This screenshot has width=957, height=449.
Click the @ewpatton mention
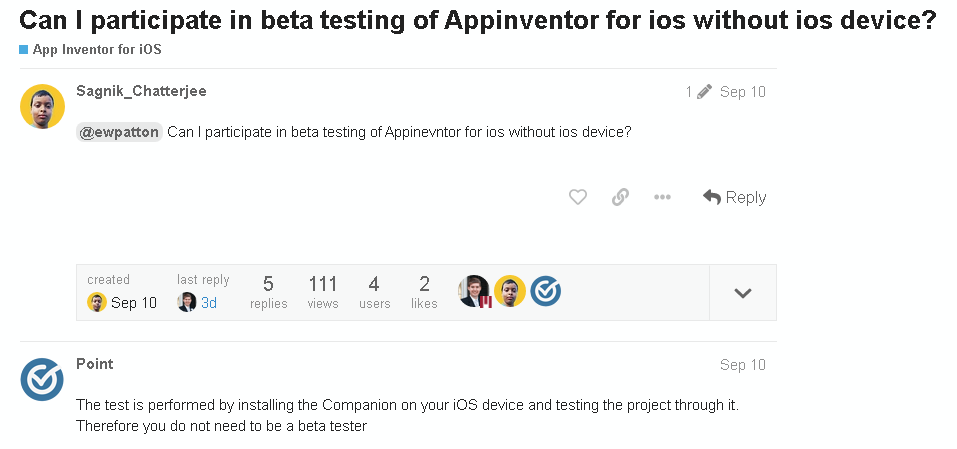coord(119,132)
